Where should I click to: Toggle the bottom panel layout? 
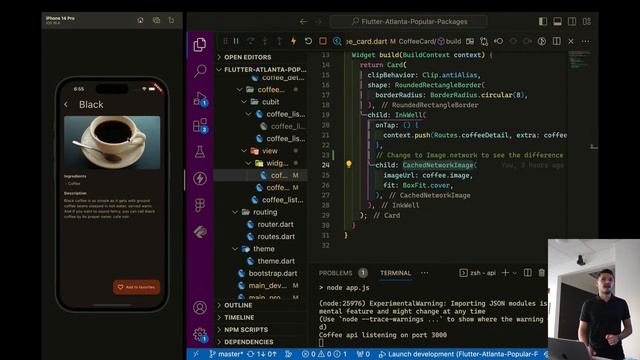coord(557,21)
